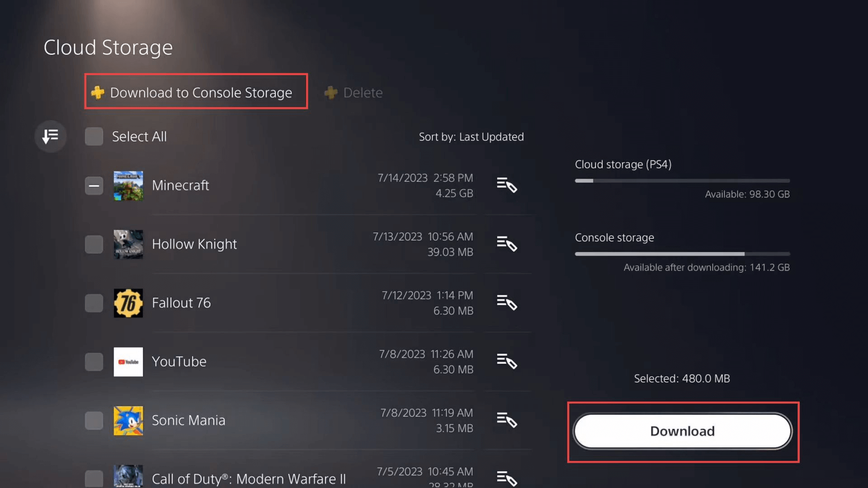Viewport: 868px width, 488px height.
Task: Toggle the Minecraft checkbox
Action: [x=94, y=186]
